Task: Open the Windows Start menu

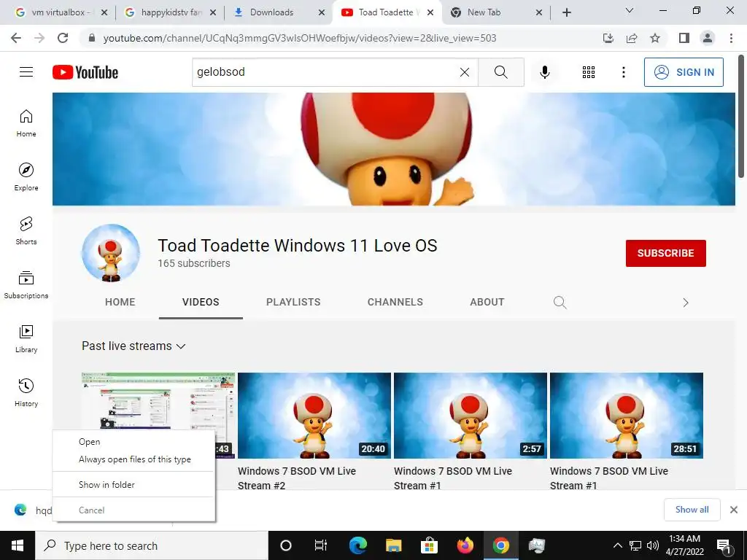Action: point(18,545)
